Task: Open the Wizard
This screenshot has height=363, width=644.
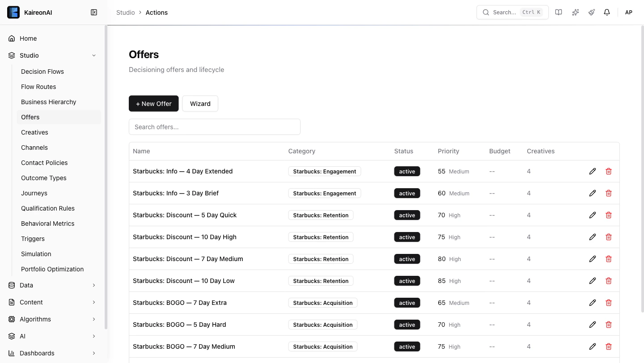Action: (200, 103)
